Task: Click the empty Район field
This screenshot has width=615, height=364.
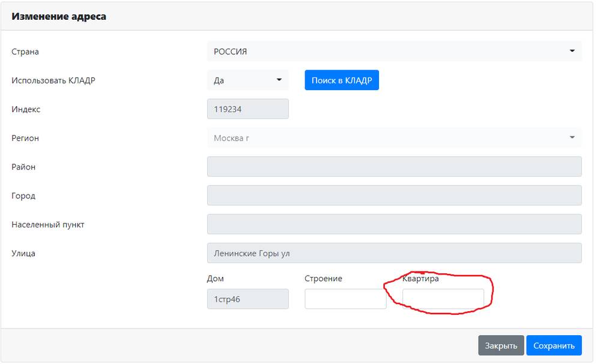Action: 394,167
